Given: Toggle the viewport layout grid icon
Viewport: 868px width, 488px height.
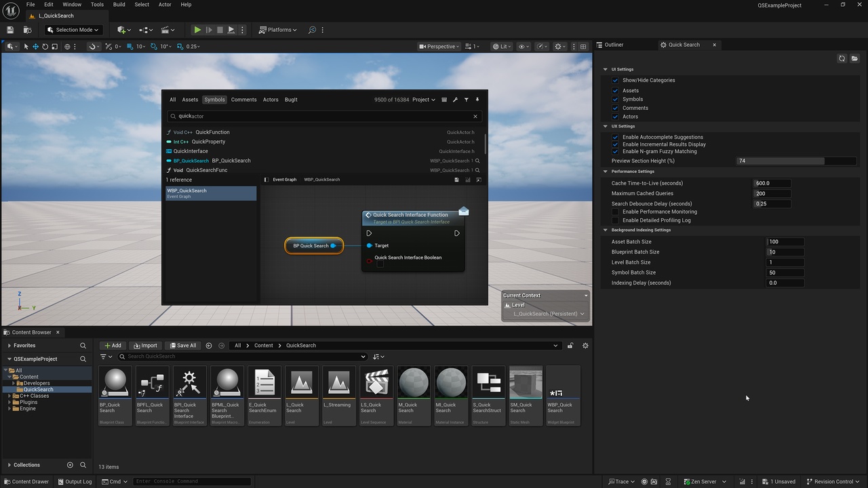Looking at the screenshot, I should click(583, 47).
